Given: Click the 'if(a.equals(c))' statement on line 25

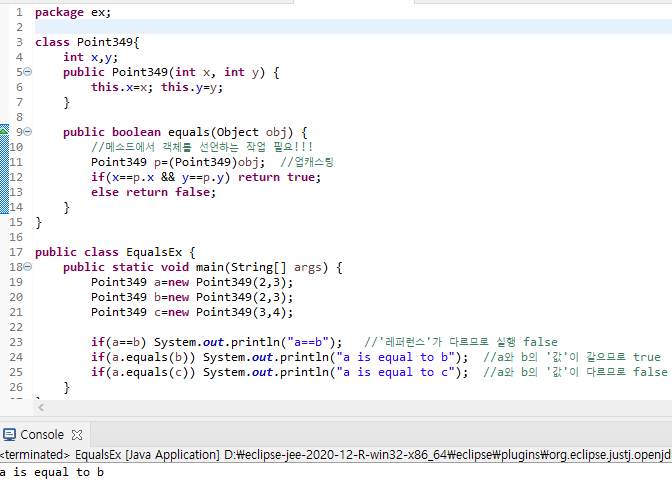Looking at the screenshot, I should pyautogui.click(x=279, y=372).
